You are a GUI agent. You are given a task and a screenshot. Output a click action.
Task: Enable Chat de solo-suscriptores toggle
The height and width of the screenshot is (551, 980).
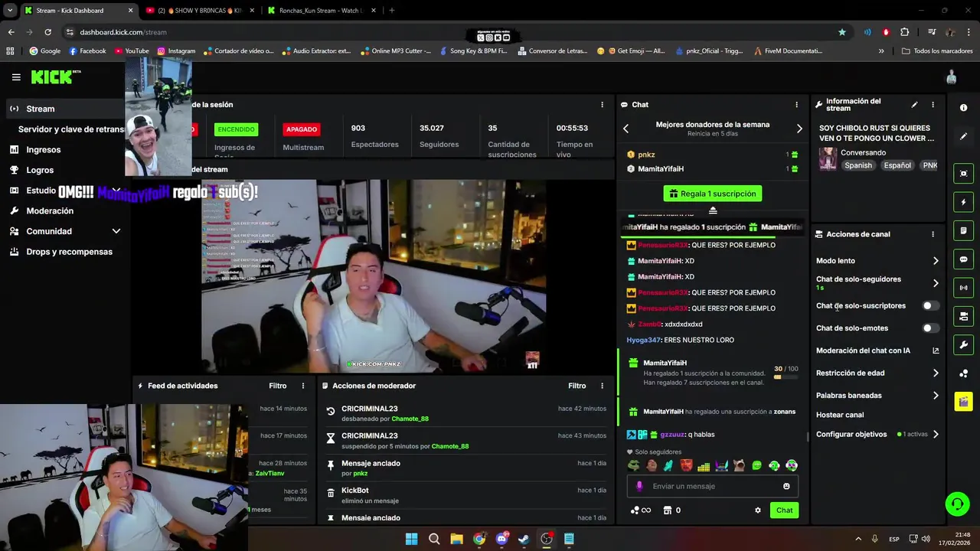[930, 305]
